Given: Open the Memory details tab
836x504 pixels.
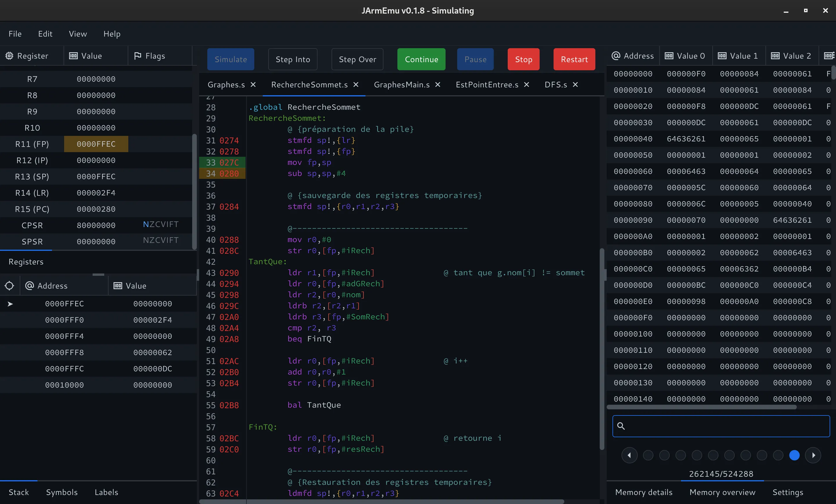Looking at the screenshot, I should [644, 492].
